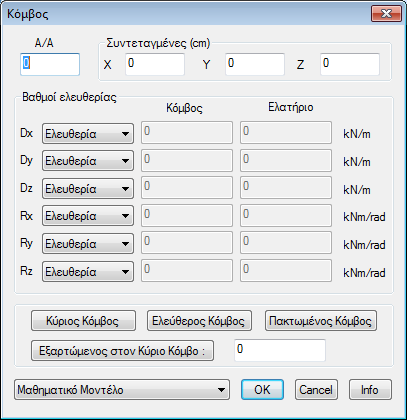Click the Y coordinate input
Image resolution: width=407 pixels, height=420 pixels.
tap(255, 64)
